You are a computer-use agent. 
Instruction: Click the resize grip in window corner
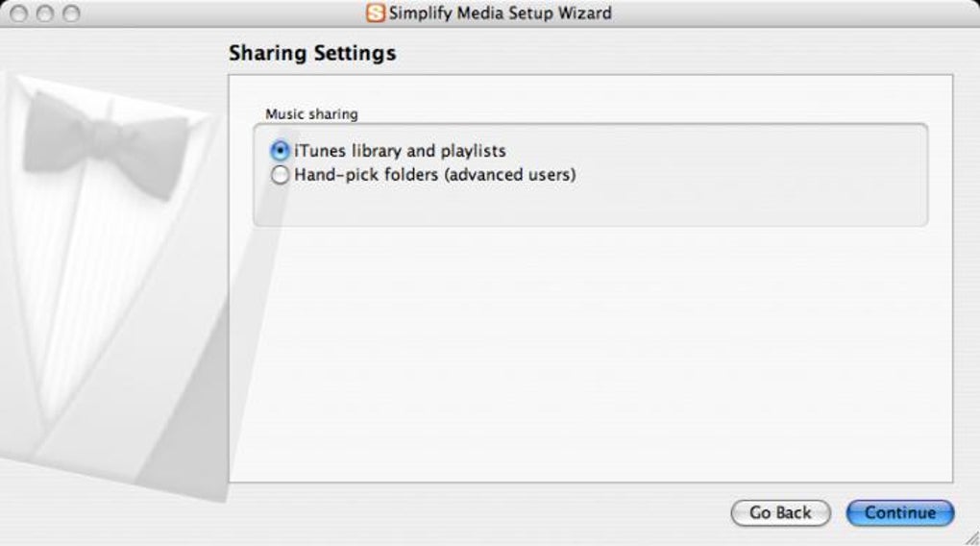tap(972, 538)
